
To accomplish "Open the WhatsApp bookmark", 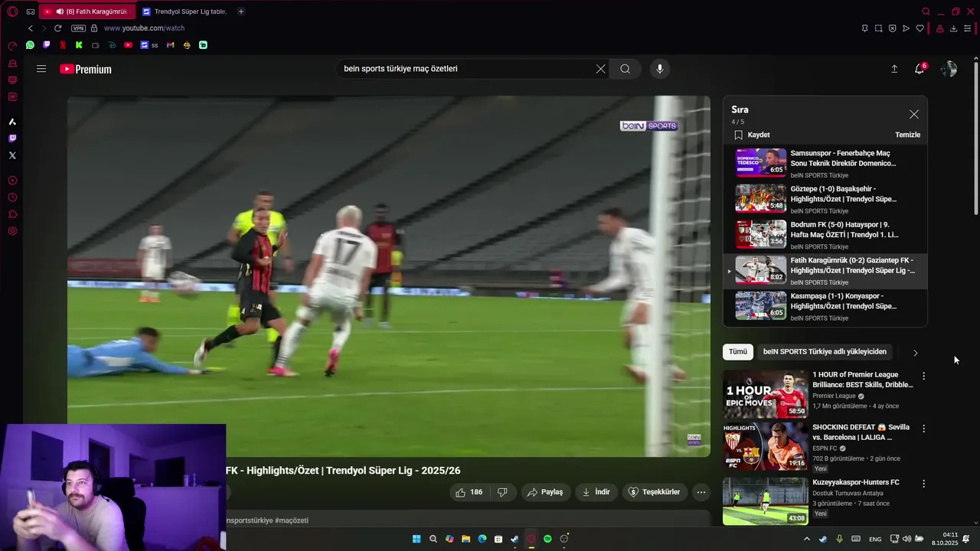I will [x=30, y=45].
